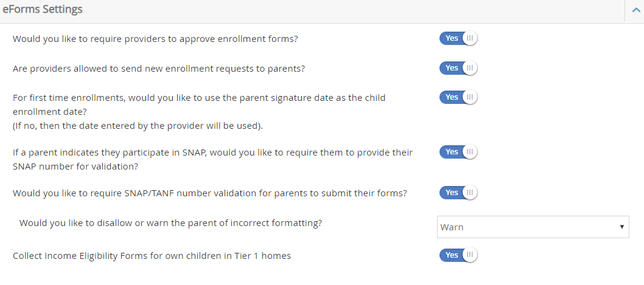Click the 'Collect Income Eligibility Forms' label text
Screen dimensions: 644x285
point(152,256)
